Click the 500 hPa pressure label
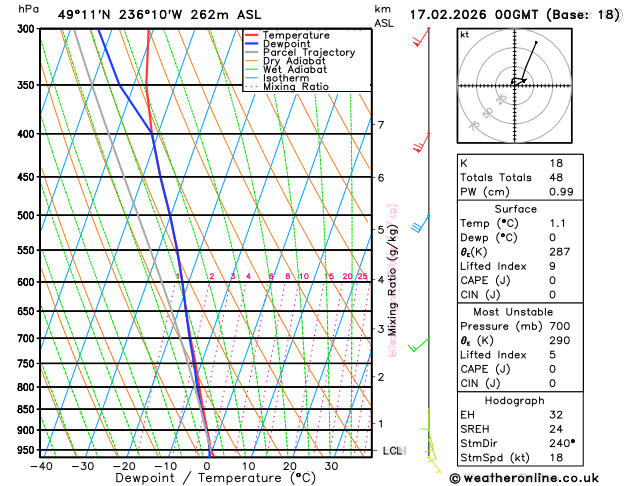The image size is (629, 486). coord(28,215)
